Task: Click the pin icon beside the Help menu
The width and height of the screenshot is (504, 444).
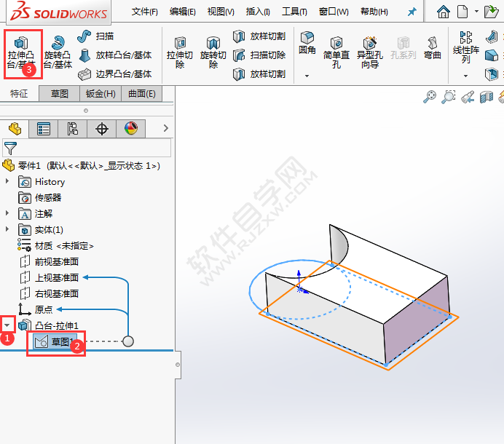Action: point(412,12)
